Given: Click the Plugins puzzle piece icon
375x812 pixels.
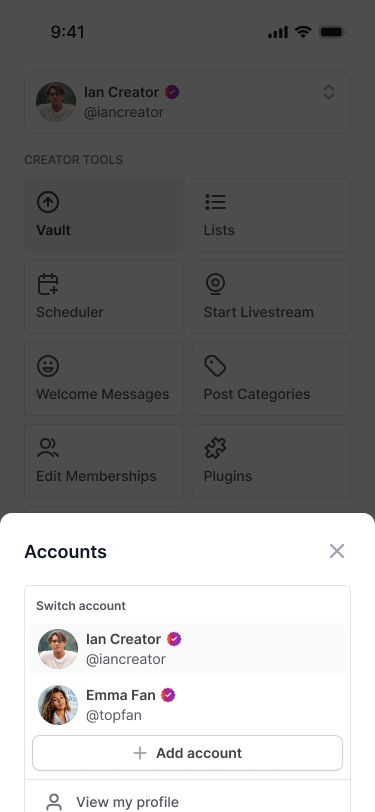Looking at the screenshot, I should (x=215, y=447).
